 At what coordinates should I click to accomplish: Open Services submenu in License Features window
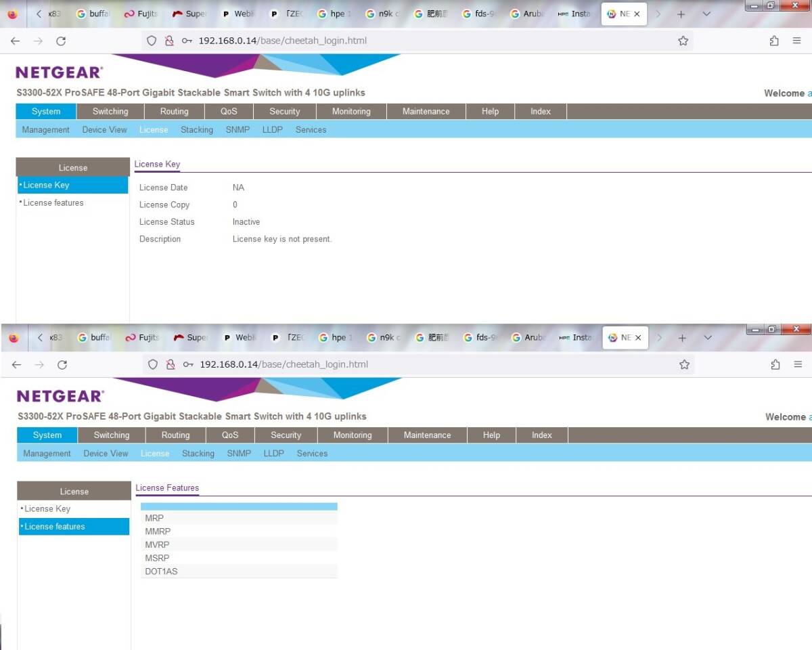click(312, 454)
